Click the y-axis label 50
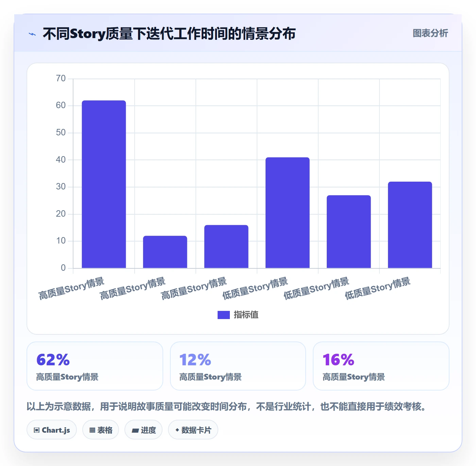Image resolution: width=476 pixels, height=466 pixels. pos(61,133)
